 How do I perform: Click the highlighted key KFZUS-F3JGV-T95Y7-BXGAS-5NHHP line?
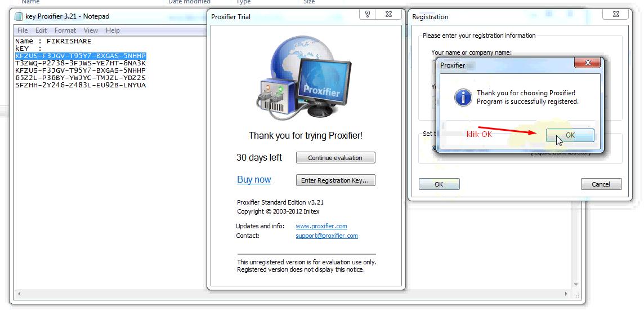point(80,56)
